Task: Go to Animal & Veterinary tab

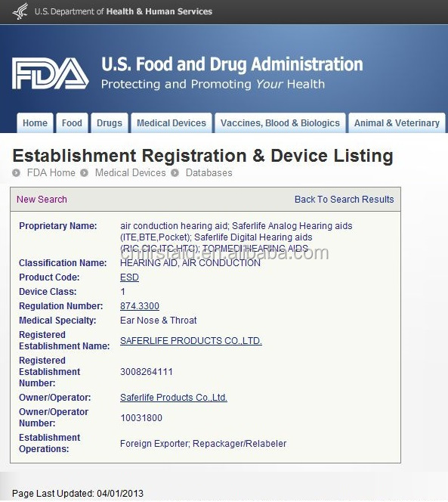Action: (x=397, y=123)
